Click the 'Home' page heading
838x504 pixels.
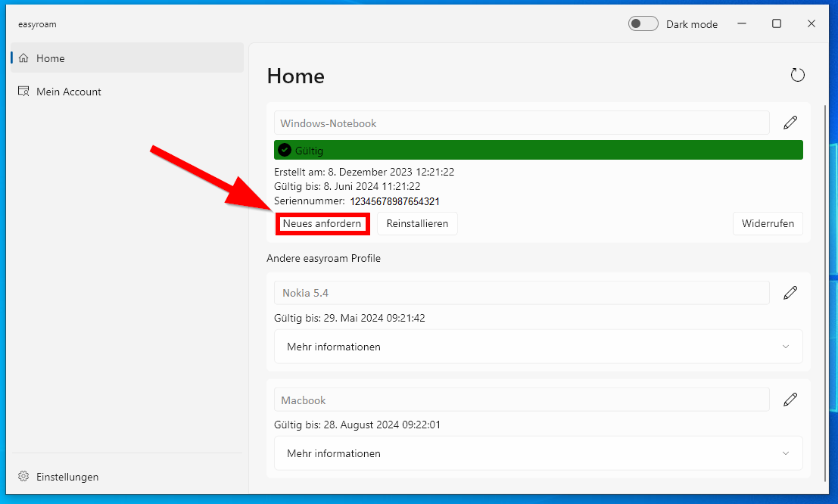coord(295,76)
